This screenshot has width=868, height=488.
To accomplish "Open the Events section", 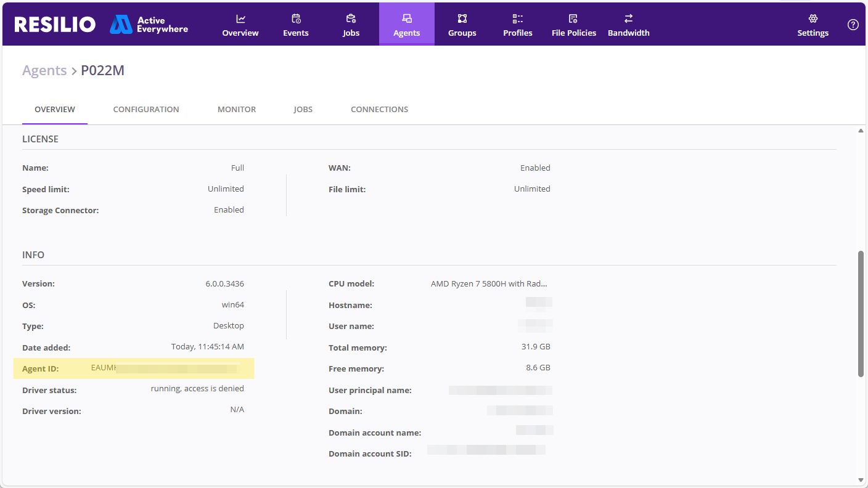I will click(x=296, y=25).
